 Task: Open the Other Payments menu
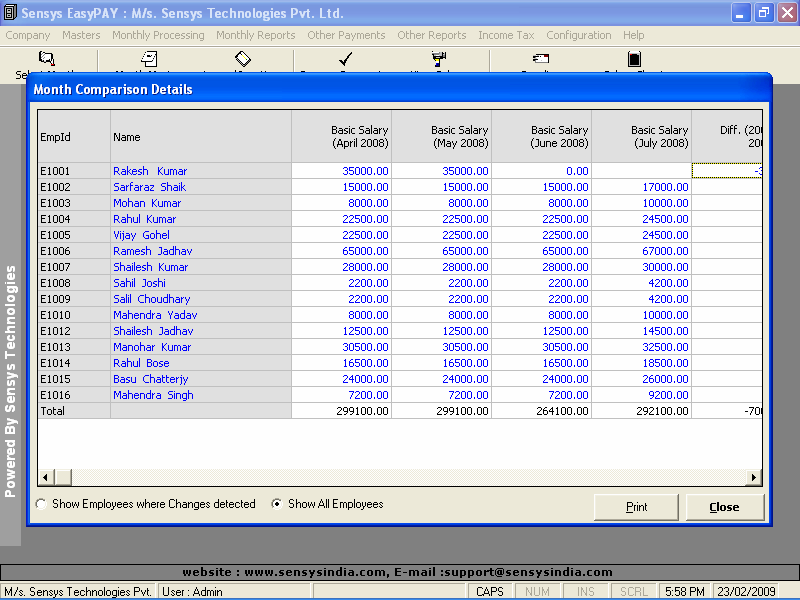(x=346, y=35)
